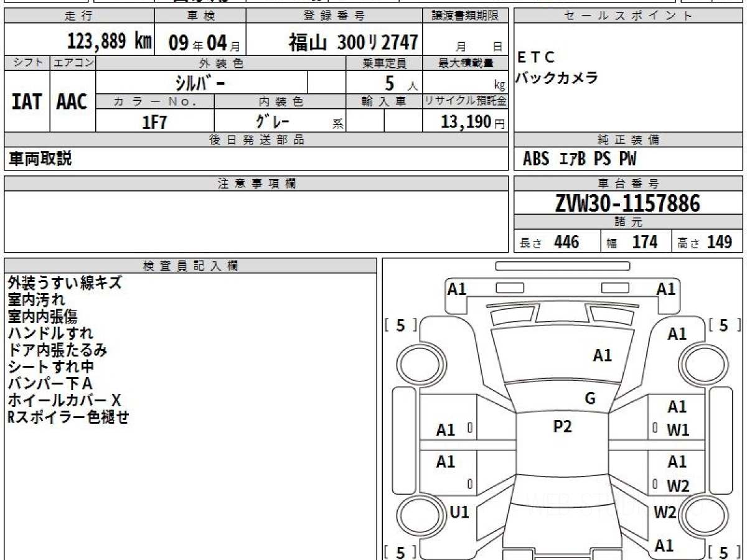
Task: Click the 車検 header label
Action: tap(200, 16)
